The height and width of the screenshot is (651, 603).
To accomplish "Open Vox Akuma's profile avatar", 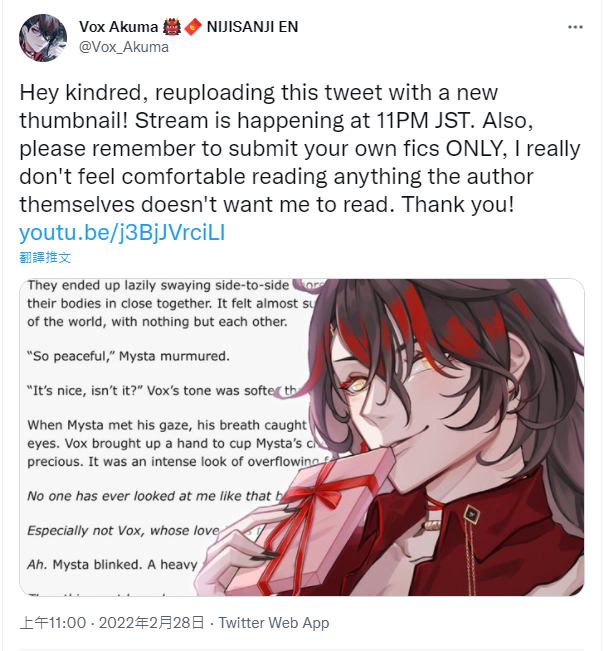I will [43, 38].
